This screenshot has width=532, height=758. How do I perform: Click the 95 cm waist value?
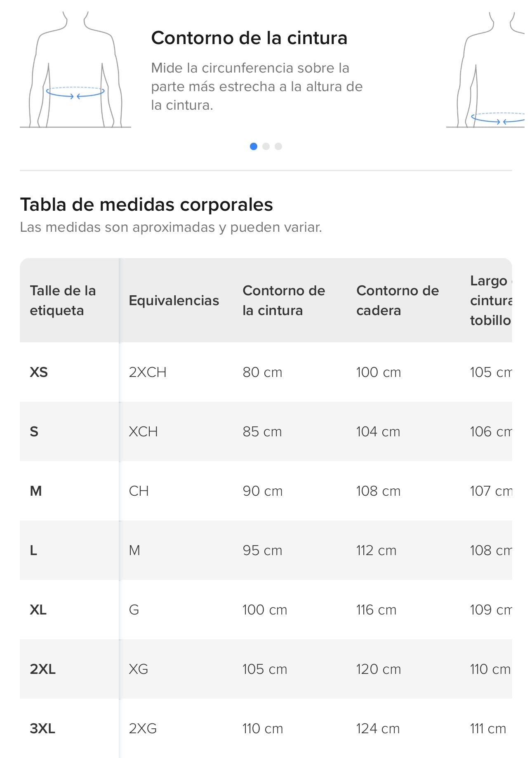coord(262,550)
